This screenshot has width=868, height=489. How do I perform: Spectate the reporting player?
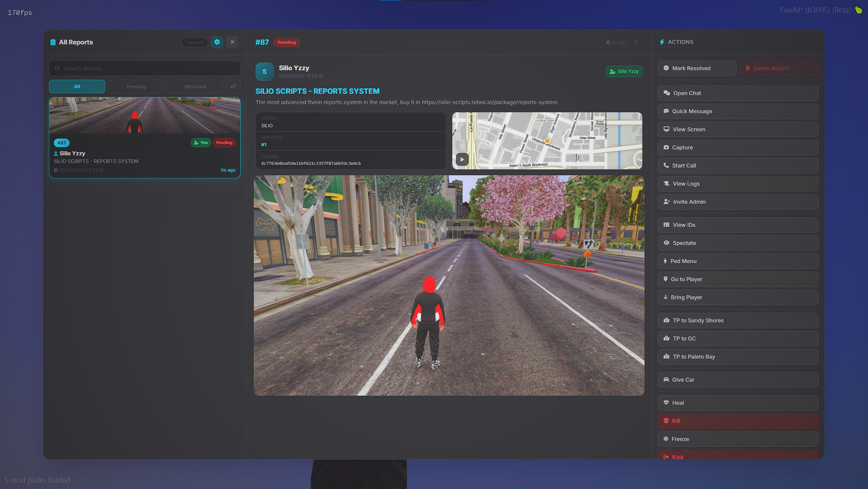point(738,243)
